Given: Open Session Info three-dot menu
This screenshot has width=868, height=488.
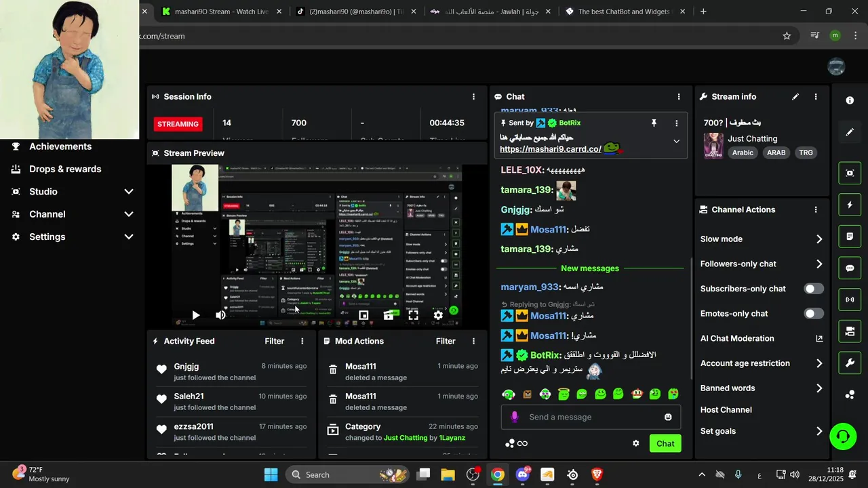Looking at the screenshot, I should click(x=473, y=97).
